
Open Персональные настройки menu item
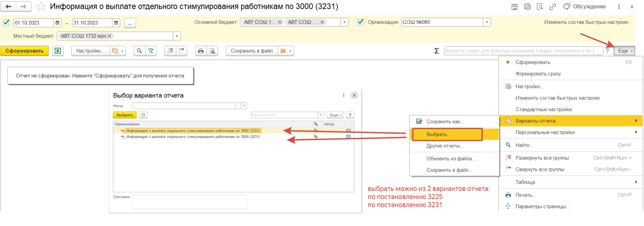[x=545, y=132]
